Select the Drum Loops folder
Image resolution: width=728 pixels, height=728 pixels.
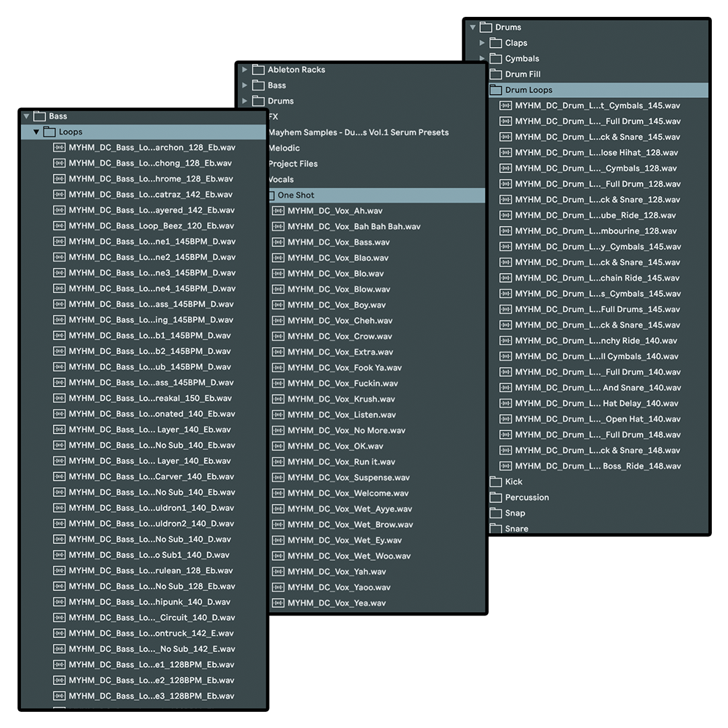point(528,90)
